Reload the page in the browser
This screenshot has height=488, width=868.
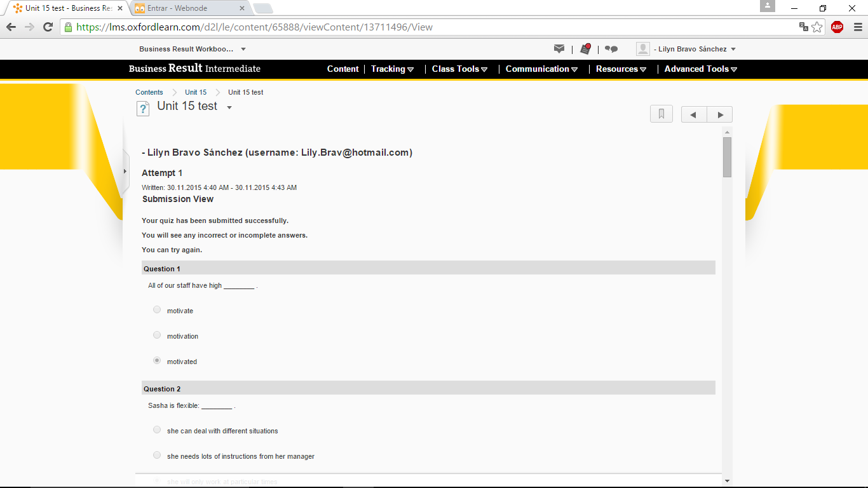48,27
